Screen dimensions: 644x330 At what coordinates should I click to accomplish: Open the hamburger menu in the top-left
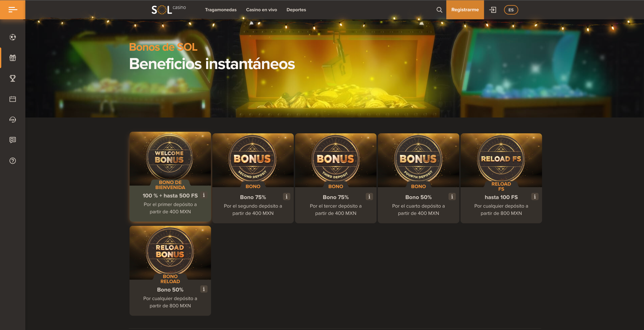click(x=13, y=10)
